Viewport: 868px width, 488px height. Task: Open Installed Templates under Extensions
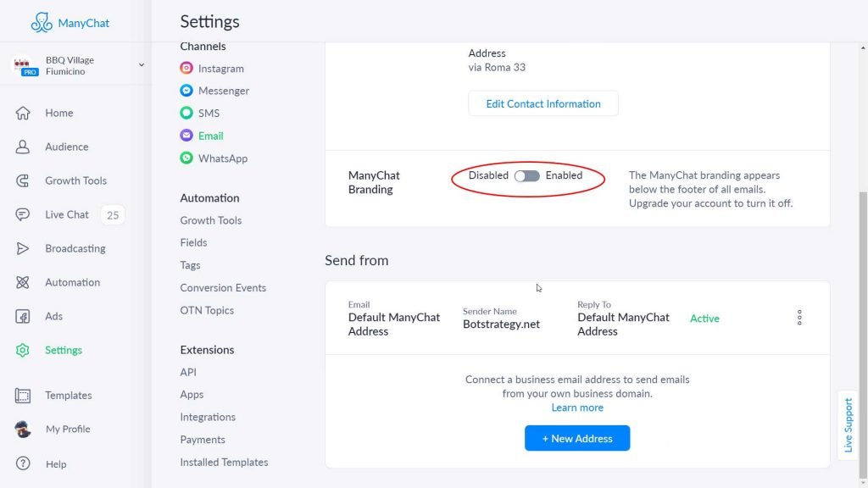[x=225, y=462]
